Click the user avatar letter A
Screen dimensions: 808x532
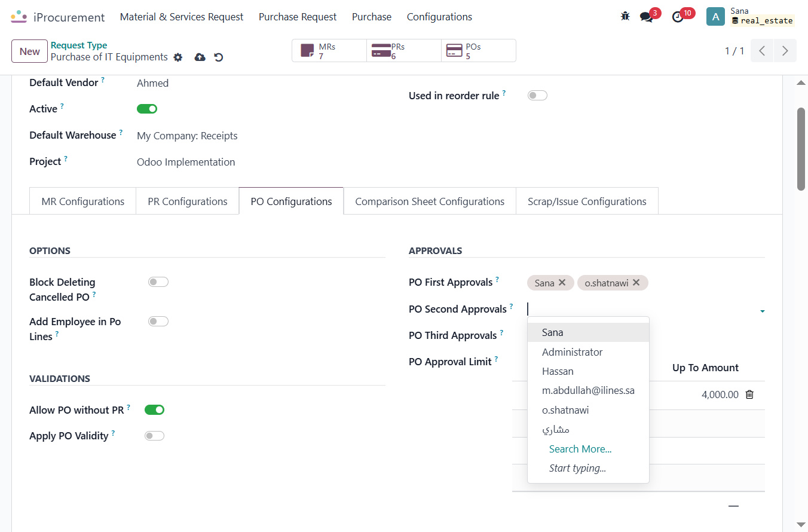point(715,17)
